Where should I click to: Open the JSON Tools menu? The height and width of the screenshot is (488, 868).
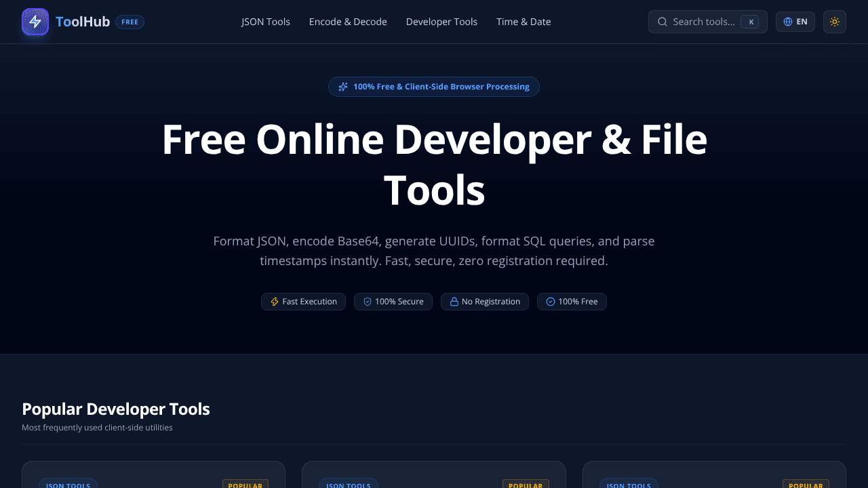266,22
